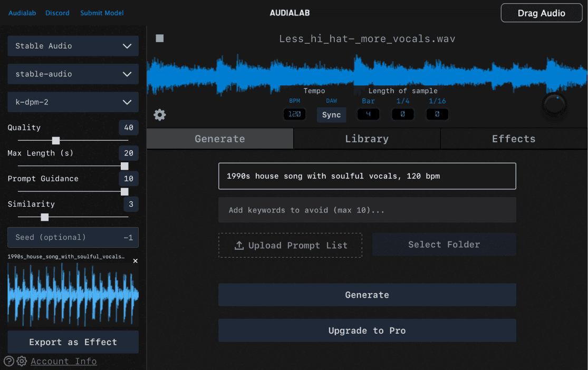
Task: Toggle the DAW Sync button
Action: click(x=331, y=115)
